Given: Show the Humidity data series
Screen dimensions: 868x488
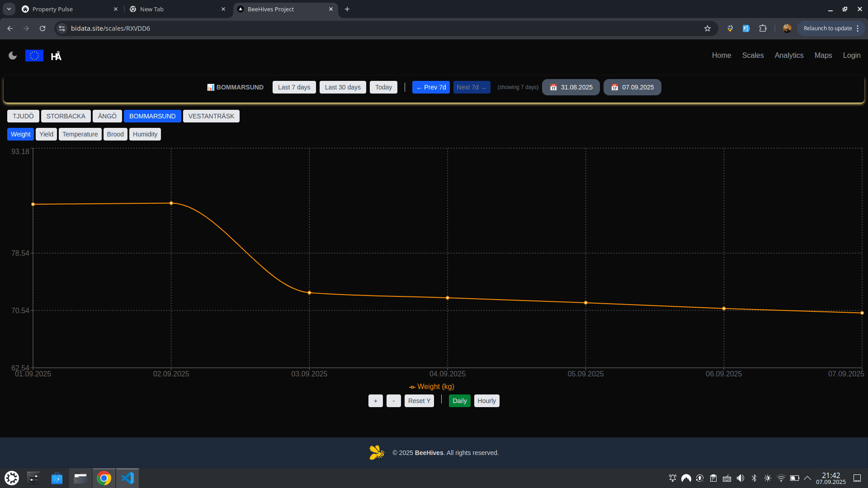Looking at the screenshot, I should click(145, 134).
